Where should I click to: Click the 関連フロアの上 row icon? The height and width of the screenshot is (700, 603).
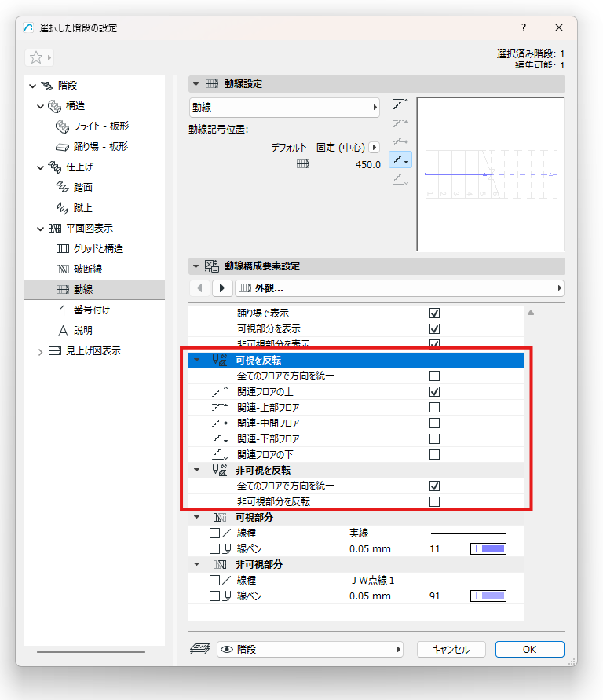coord(219,391)
